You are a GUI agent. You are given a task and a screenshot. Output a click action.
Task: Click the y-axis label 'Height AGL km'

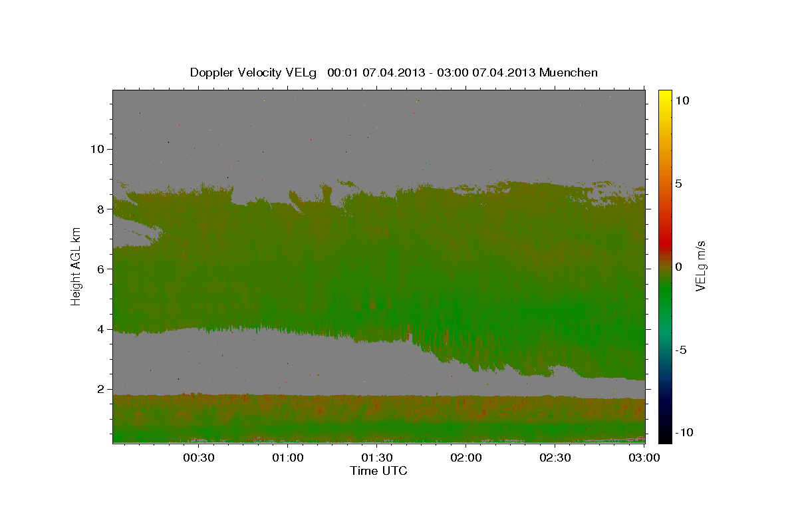76,266
